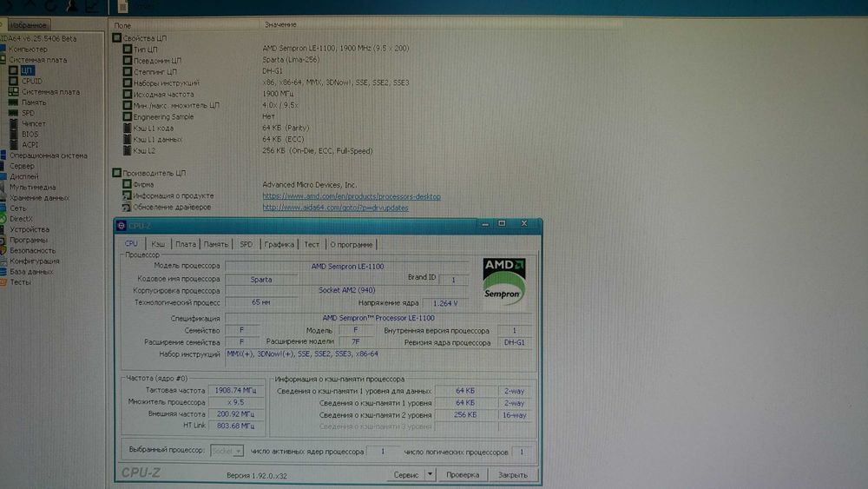Image resolution: width=868 pixels, height=489 pixels.
Task: Switch to the Тест tab in CPU-Z
Action: pos(312,244)
